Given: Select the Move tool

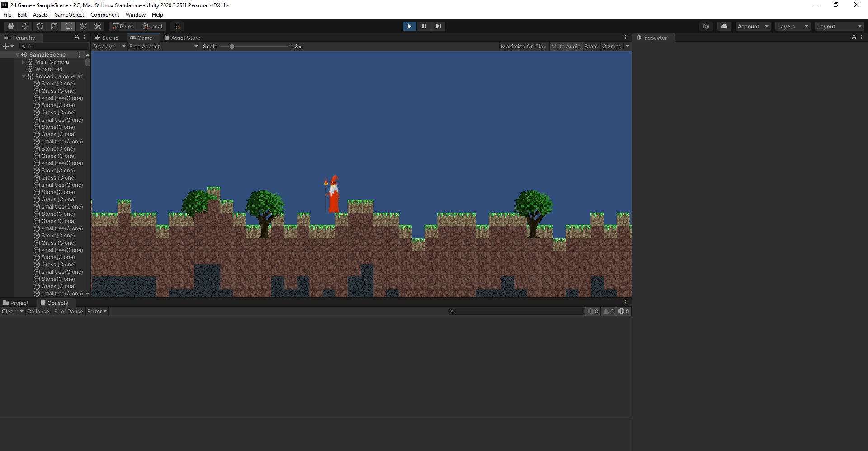Looking at the screenshot, I should click(x=25, y=26).
